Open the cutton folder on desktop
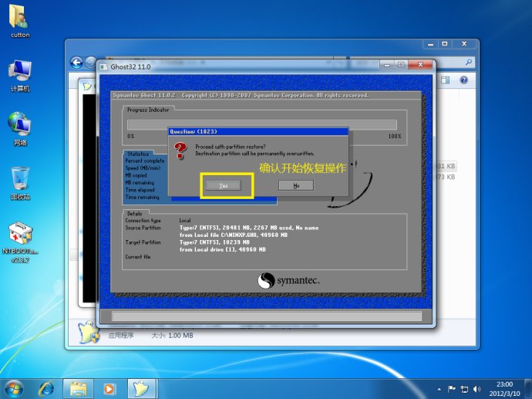The width and height of the screenshot is (532, 399). pyautogui.click(x=20, y=22)
